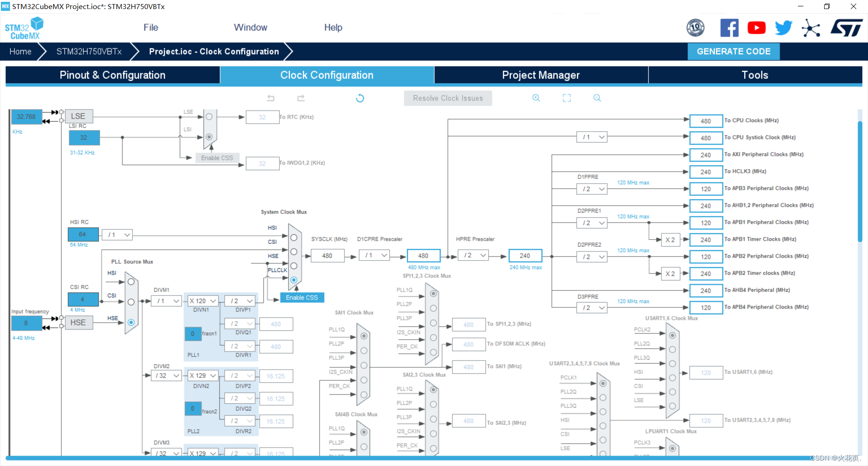Click the SYSCLK value field 480
This screenshot has height=466, width=868.
pyautogui.click(x=327, y=256)
